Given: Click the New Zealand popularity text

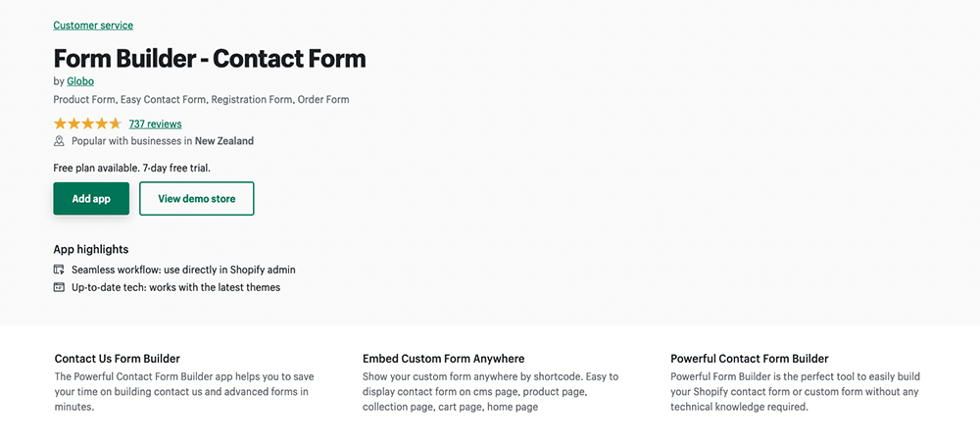Looking at the screenshot, I should pos(224,141).
